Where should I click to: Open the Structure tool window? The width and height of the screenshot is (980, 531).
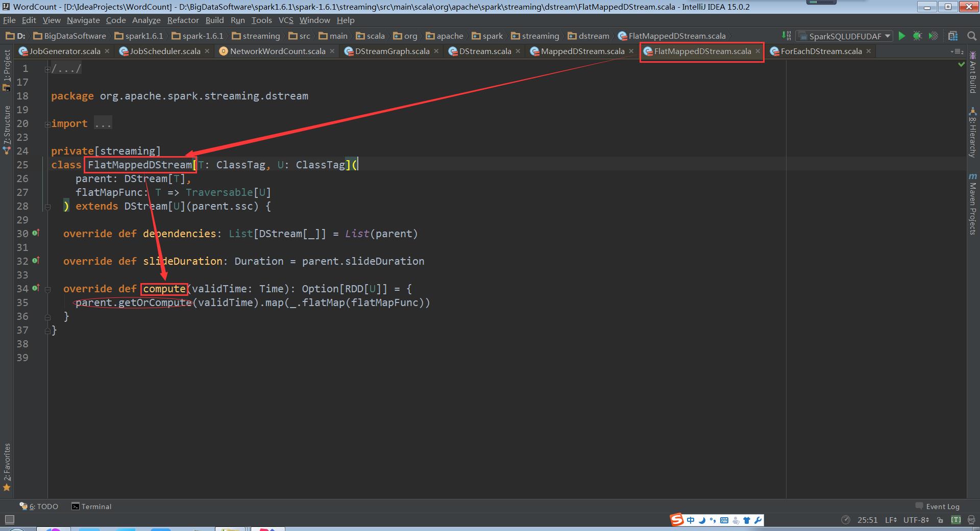coord(7,130)
